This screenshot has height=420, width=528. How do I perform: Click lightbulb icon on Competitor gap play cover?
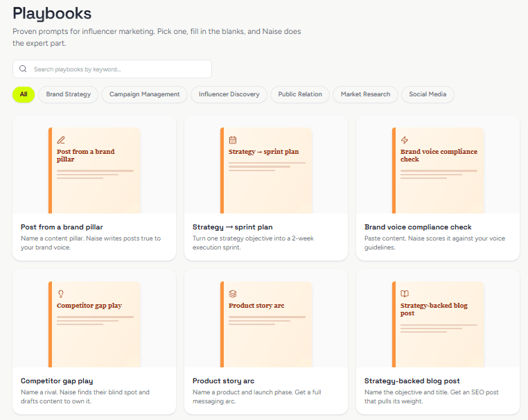tap(61, 294)
